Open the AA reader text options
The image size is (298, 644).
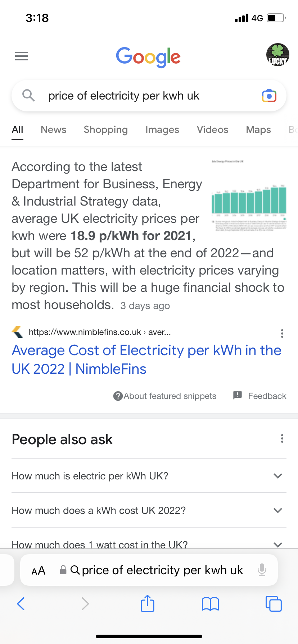coord(39,570)
